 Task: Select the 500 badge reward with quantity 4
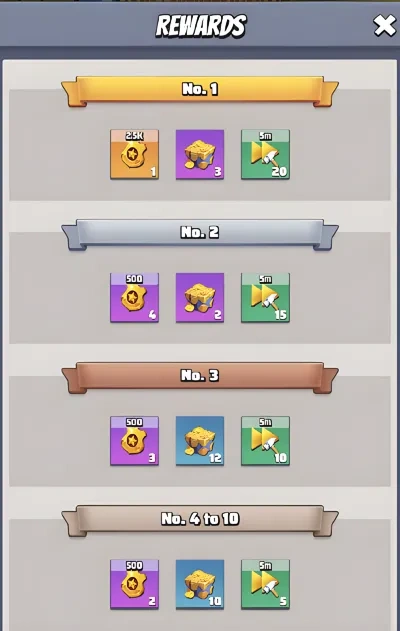click(x=134, y=297)
